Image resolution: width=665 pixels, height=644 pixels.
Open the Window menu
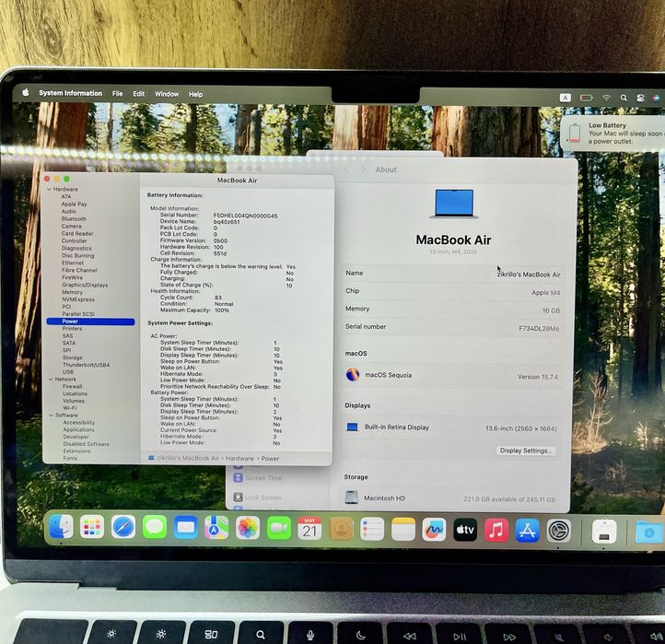pos(166,94)
